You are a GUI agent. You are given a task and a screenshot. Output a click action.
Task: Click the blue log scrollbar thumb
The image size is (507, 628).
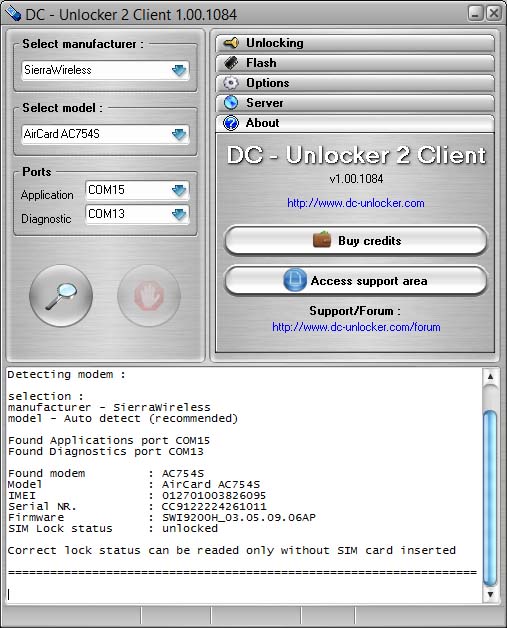[x=490, y=498]
